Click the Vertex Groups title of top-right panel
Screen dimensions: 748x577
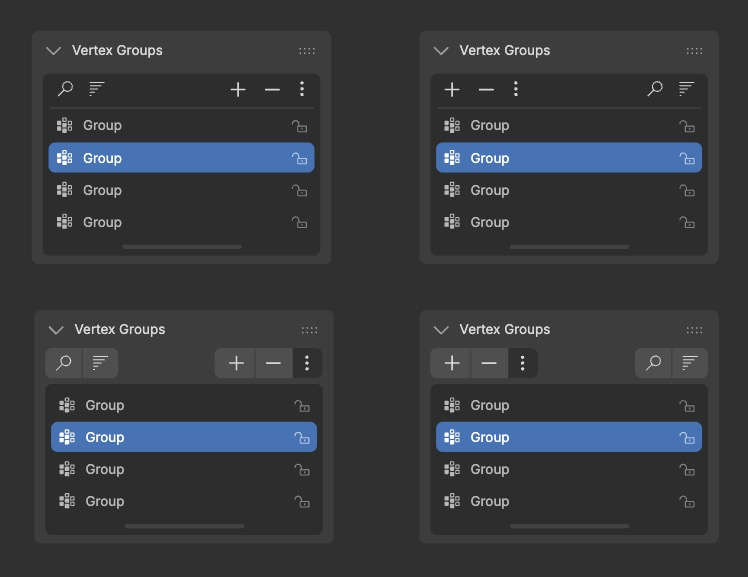click(x=505, y=51)
